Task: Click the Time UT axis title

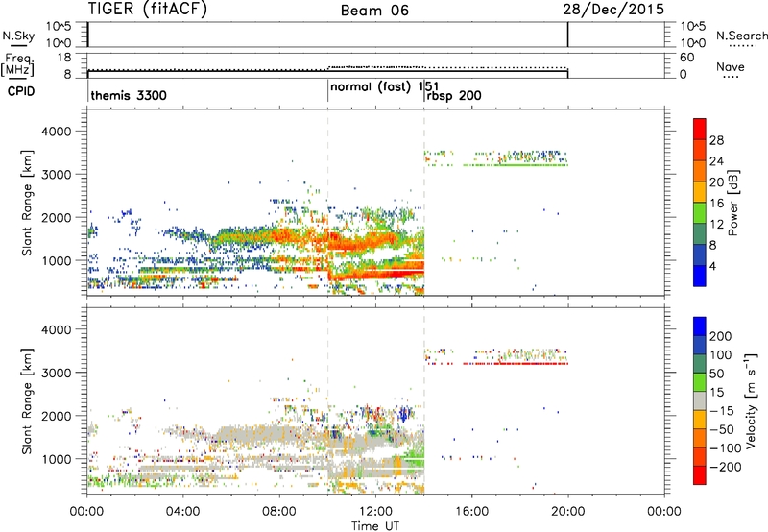Action: pyautogui.click(x=375, y=525)
